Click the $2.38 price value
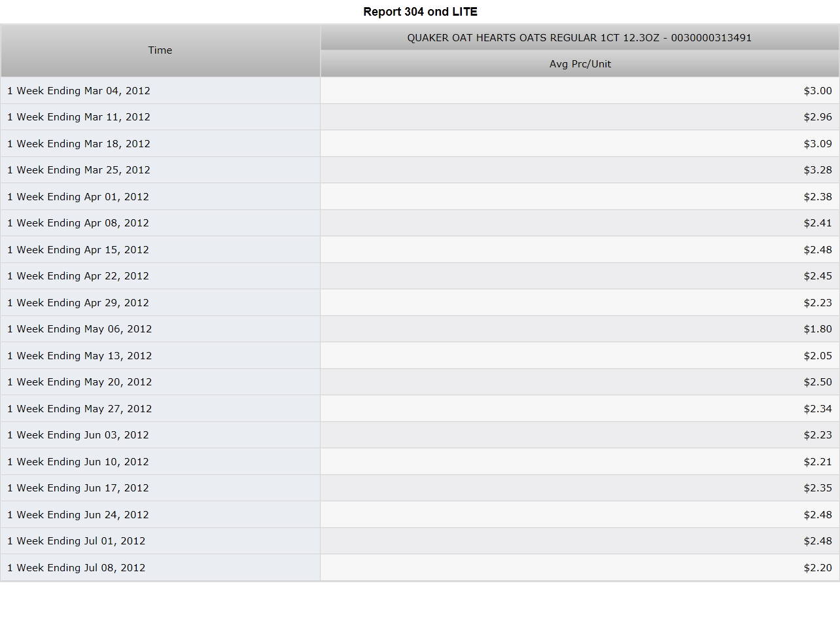This screenshot has width=840, height=619. (818, 197)
